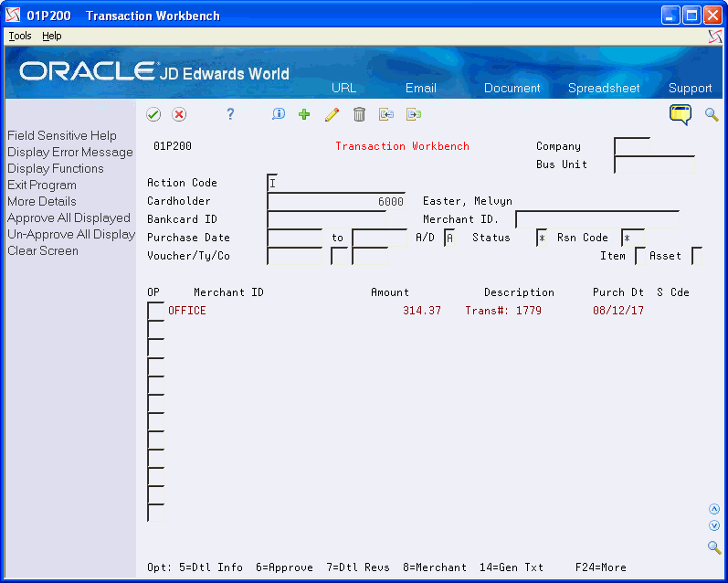Click the OFFICE merchant text

click(186, 311)
